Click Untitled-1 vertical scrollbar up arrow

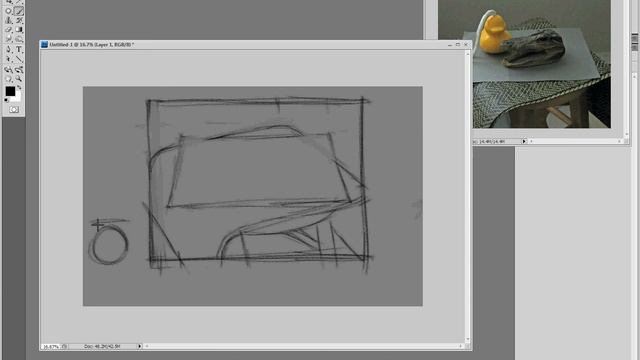468,54
